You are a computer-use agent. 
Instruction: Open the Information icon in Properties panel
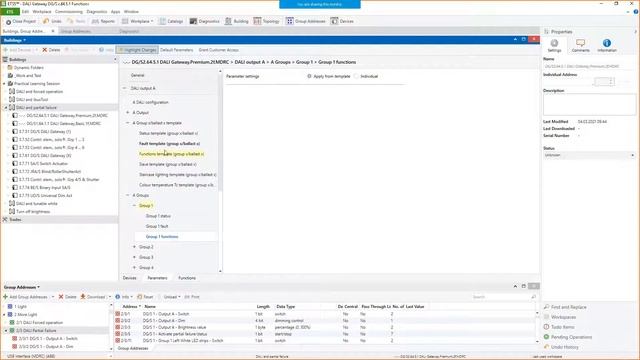(607, 43)
